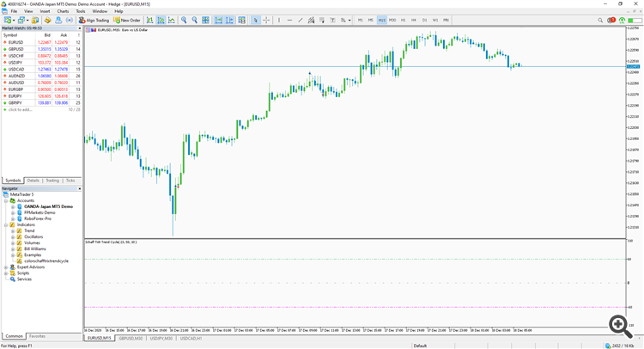This screenshot has width=644, height=349.
Task: Expand the Scripts node
Action: [x=6, y=273]
